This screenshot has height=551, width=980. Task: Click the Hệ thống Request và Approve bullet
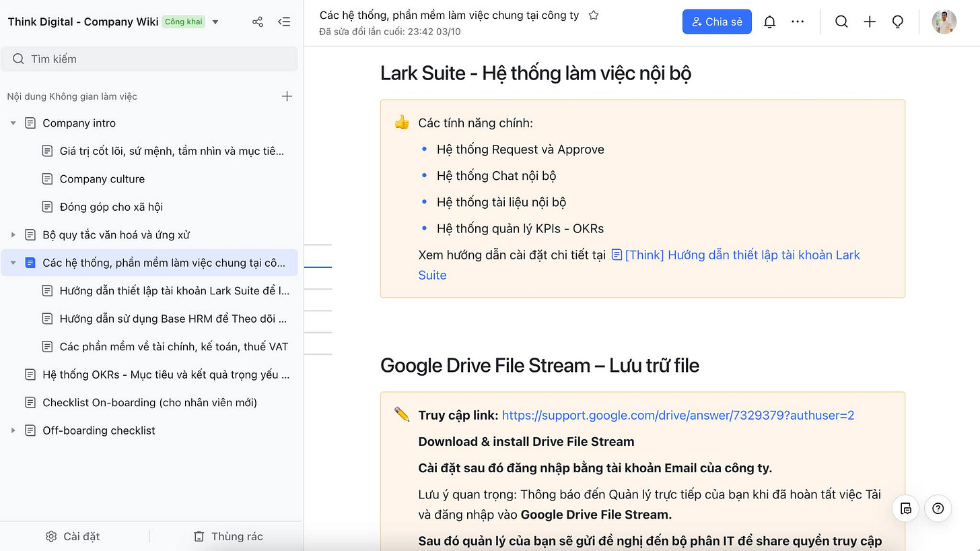pyautogui.click(x=520, y=150)
